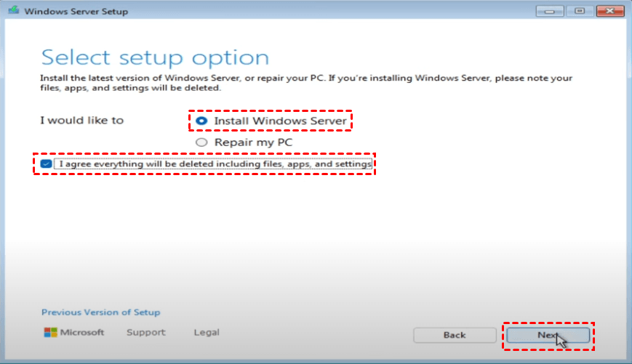Viewport: 632px width, 364px height.
Task: Click the 'I agree everything will be deleted' label text
Action: [x=215, y=164]
